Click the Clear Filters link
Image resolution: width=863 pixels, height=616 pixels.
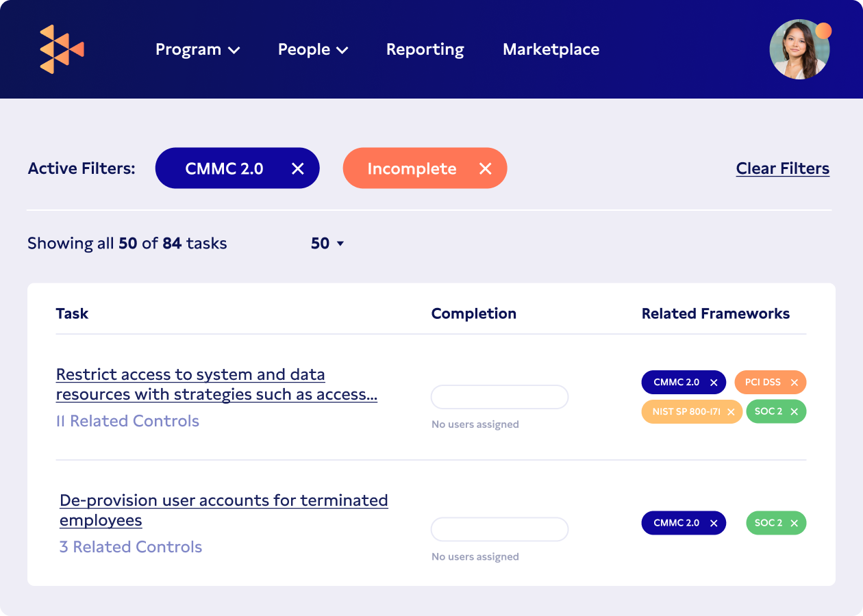[782, 168]
